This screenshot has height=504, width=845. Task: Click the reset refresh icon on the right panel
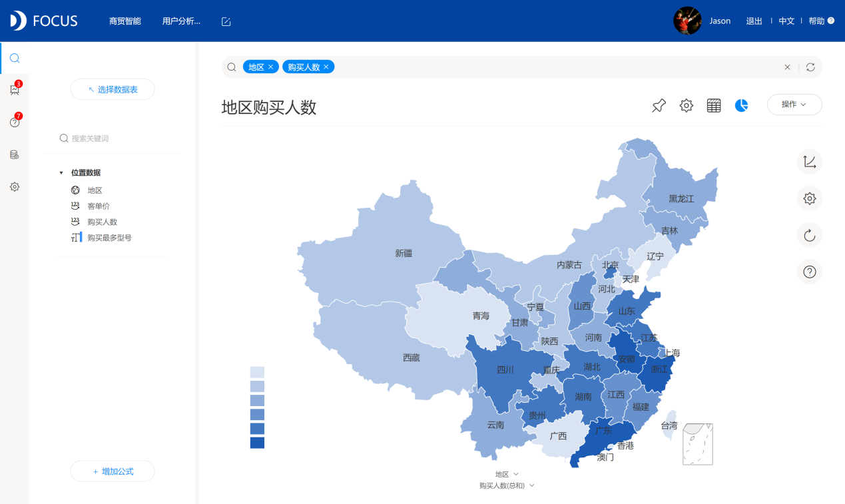click(x=810, y=235)
